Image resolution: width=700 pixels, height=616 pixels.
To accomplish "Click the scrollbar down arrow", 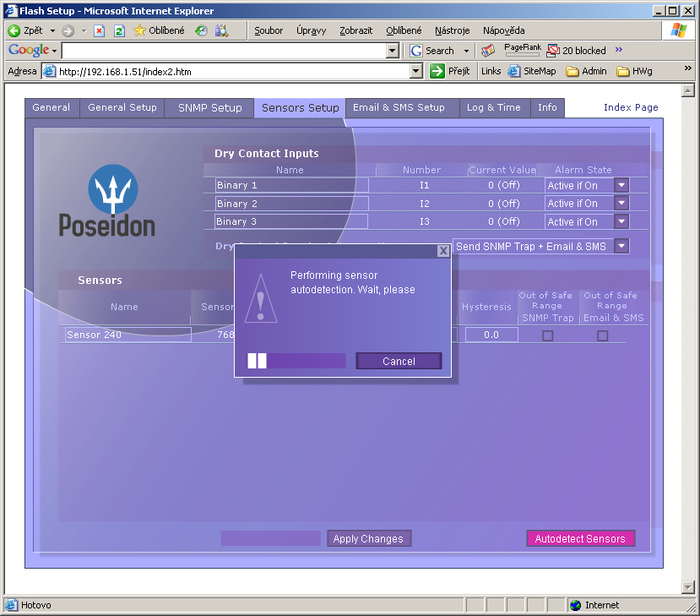I will [x=688, y=586].
